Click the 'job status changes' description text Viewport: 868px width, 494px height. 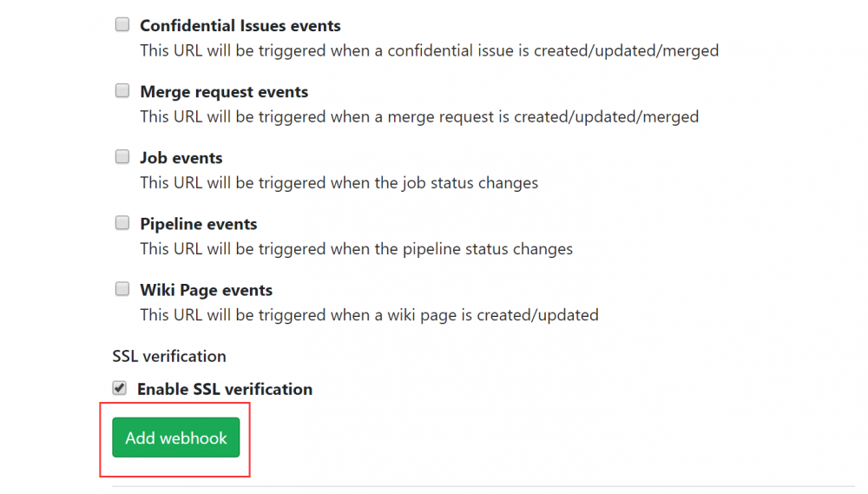click(x=339, y=182)
